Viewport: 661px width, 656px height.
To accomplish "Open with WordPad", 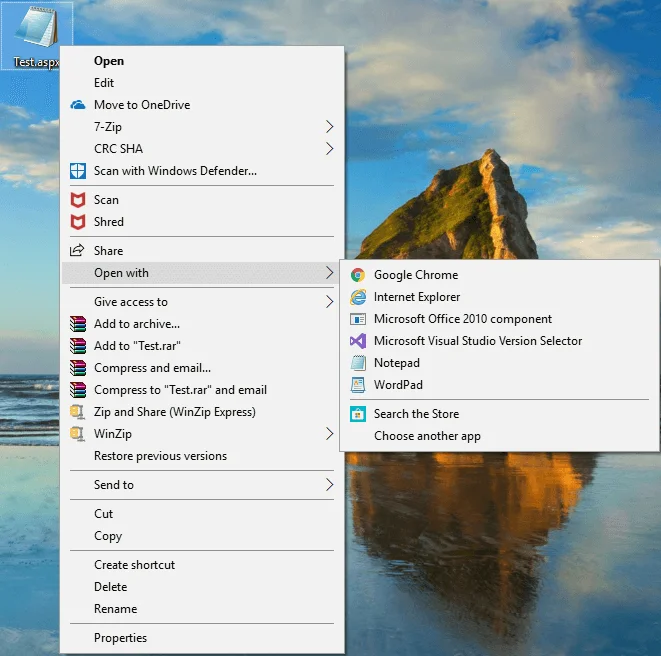I will [x=500, y=385].
